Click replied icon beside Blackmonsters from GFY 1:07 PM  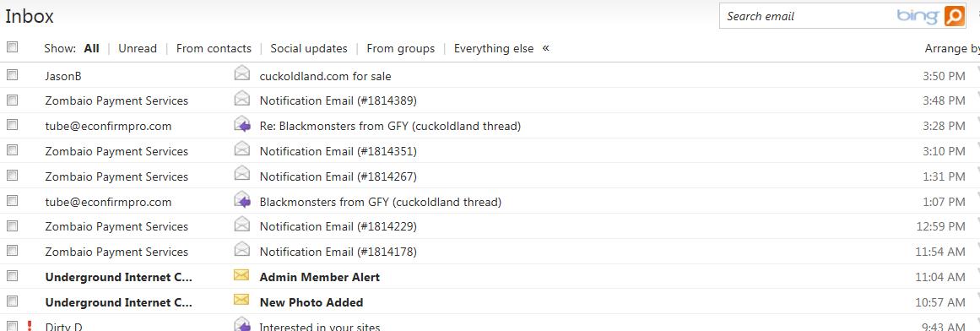click(242, 201)
